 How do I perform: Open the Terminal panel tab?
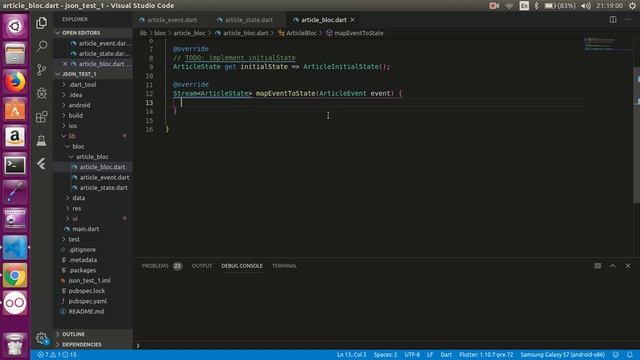284,266
